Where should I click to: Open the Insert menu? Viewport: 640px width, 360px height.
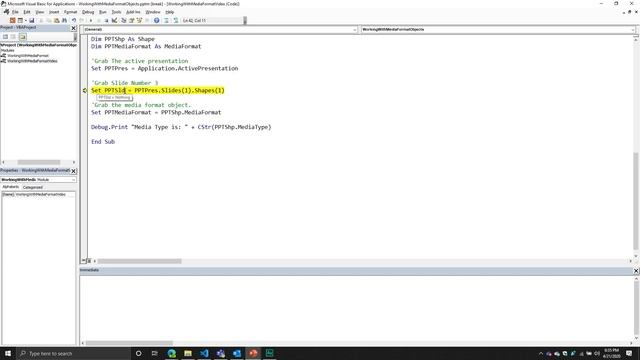point(54,12)
